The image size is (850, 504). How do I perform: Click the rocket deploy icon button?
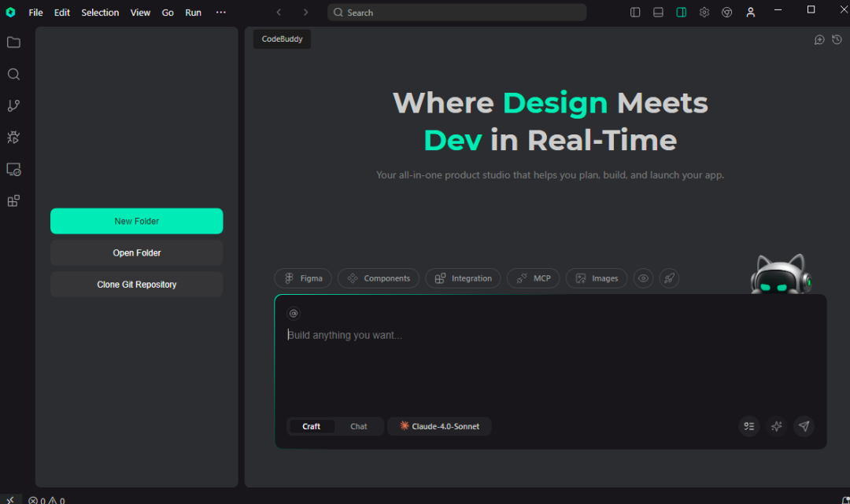click(670, 278)
